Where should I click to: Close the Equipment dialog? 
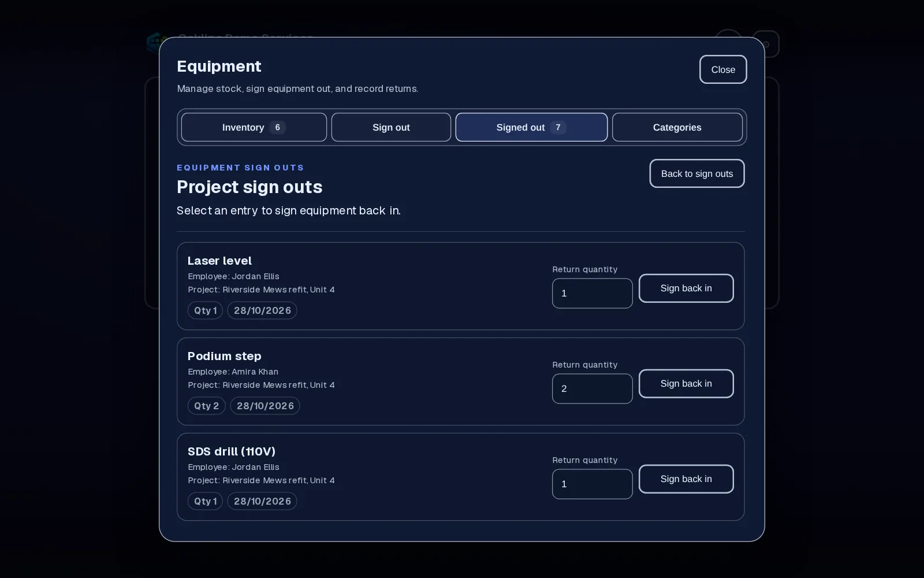[x=723, y=69]
